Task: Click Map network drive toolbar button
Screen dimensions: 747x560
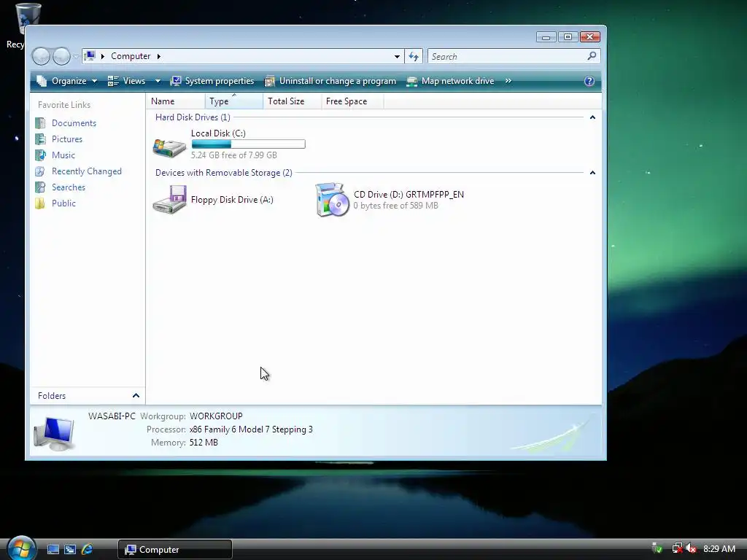Action: click(x=450, y=81)
